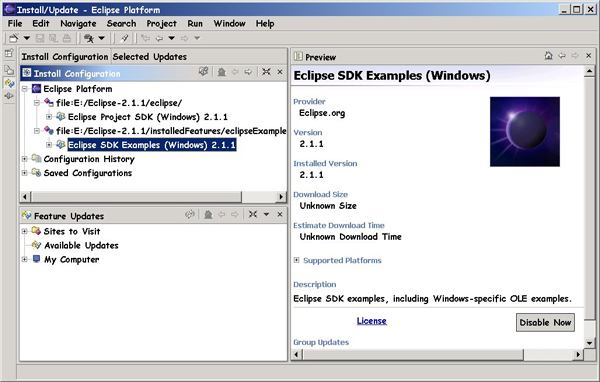This screenshot has height=382, width=600.
Task: Select Eclipse Project SDK (Windows) 2.1.1 item
Action: [148, 117]
